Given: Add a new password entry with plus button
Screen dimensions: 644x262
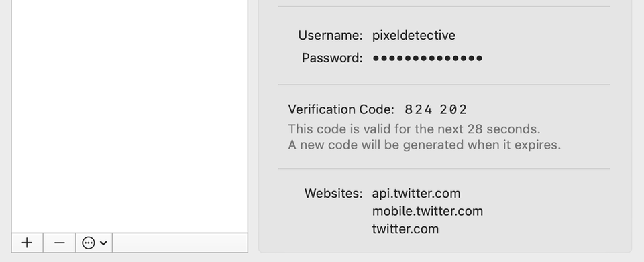Looking at the screenshot, I should point(27,243).
